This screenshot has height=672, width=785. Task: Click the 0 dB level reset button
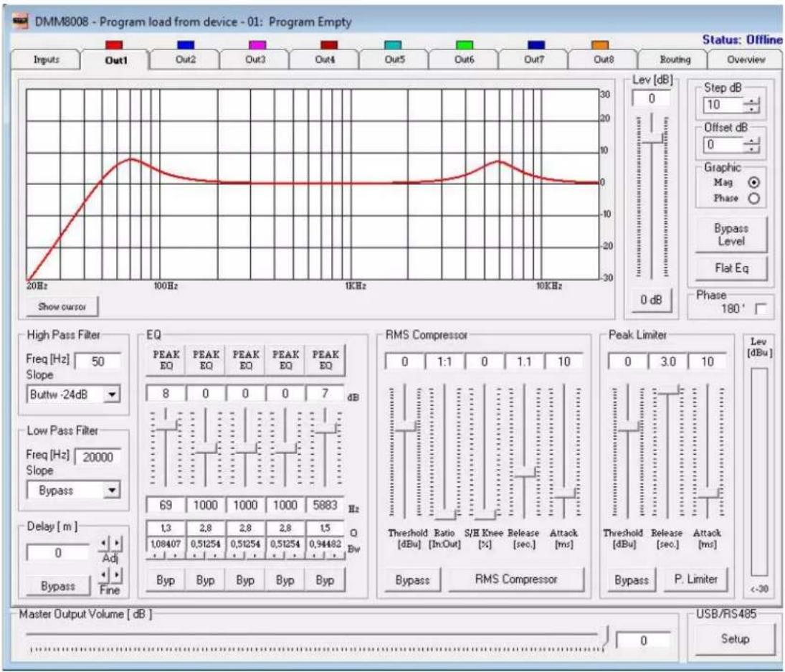(x=652, y=300)
